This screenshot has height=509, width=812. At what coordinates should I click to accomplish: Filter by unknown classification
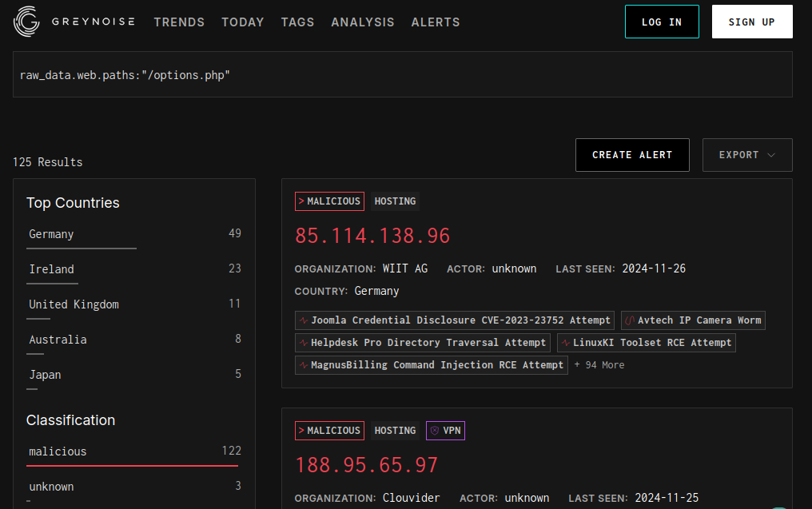coord(51,487)
